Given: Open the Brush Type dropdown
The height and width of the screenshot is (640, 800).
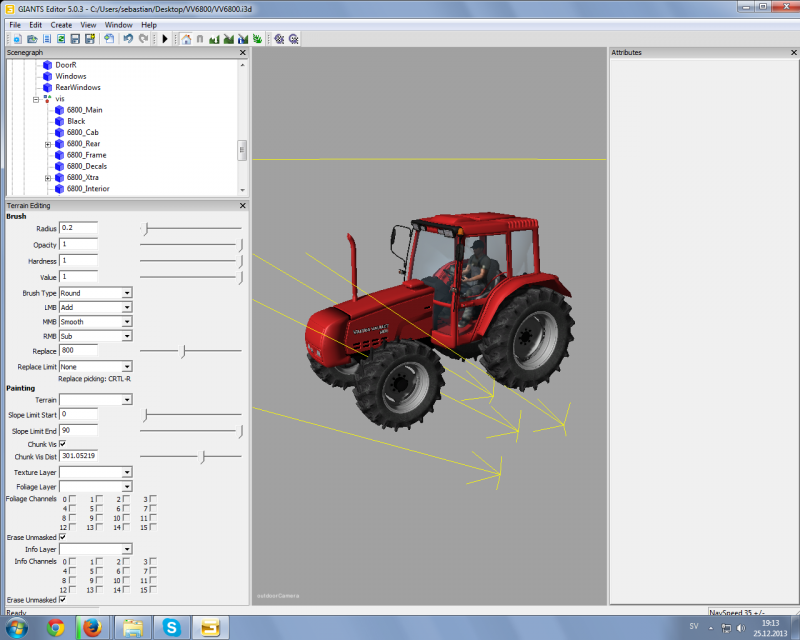Looking at the screenshot, I should pyautogui.click(x=127, y=293).
